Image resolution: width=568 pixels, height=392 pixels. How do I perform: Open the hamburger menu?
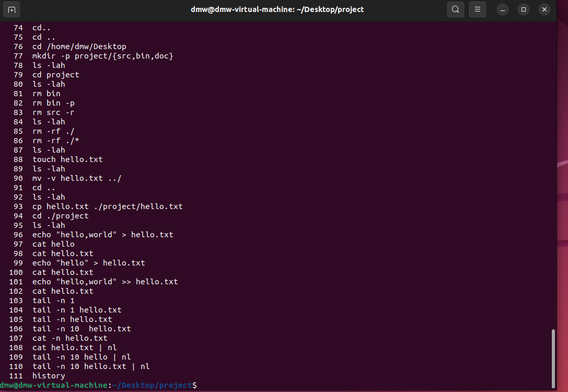[477, 9]
